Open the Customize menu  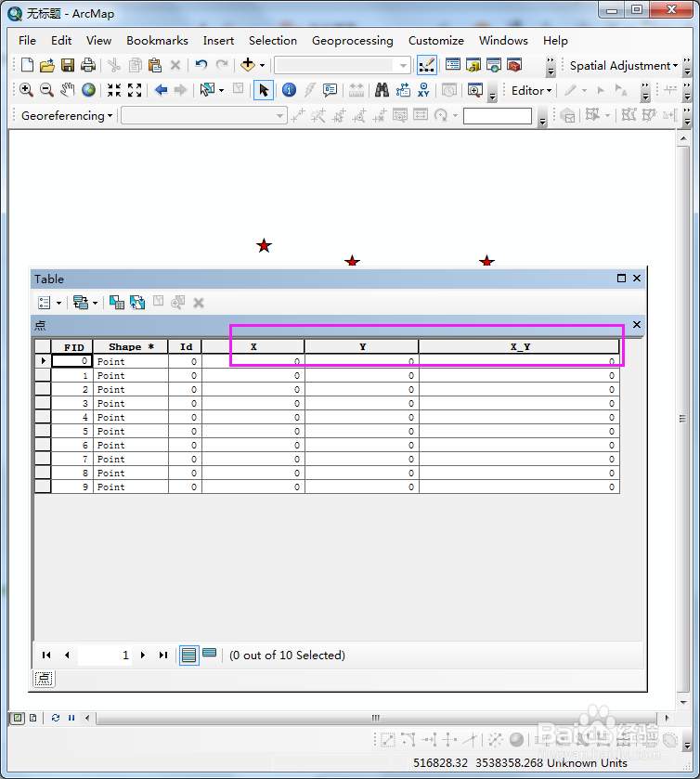point(436,40)
